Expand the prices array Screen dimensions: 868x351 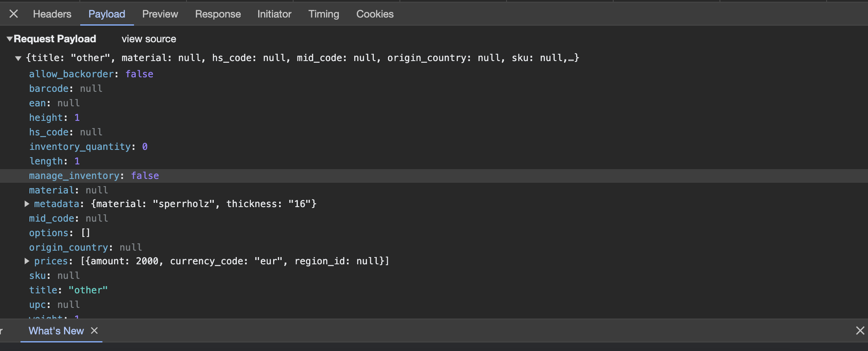(x=27, y=261)
